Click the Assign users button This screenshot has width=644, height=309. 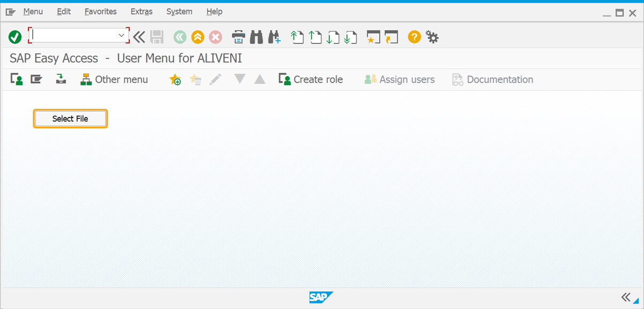tap(399, 79)
